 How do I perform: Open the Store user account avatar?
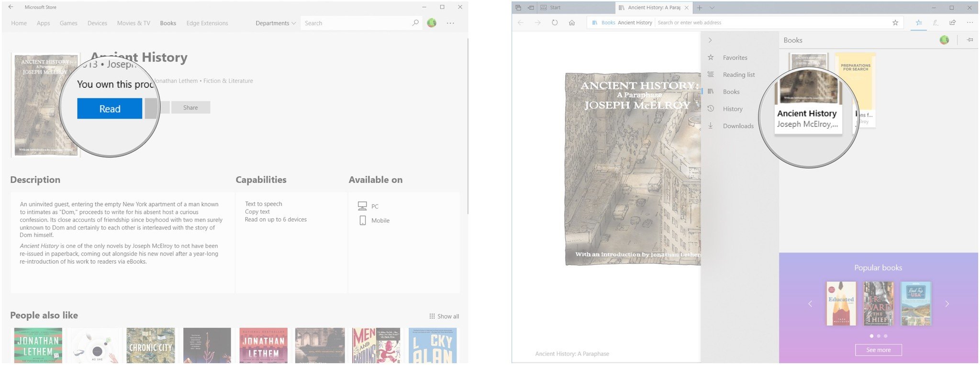(432, 22)
